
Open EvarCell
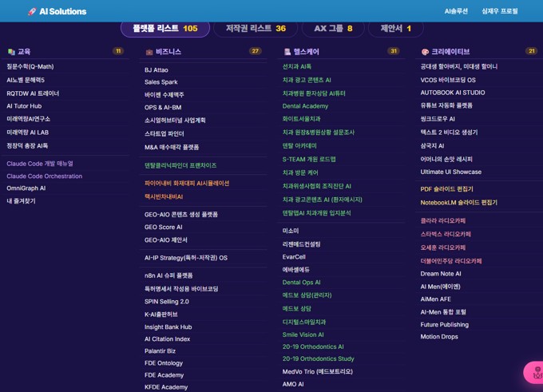(x=294, y=257)
